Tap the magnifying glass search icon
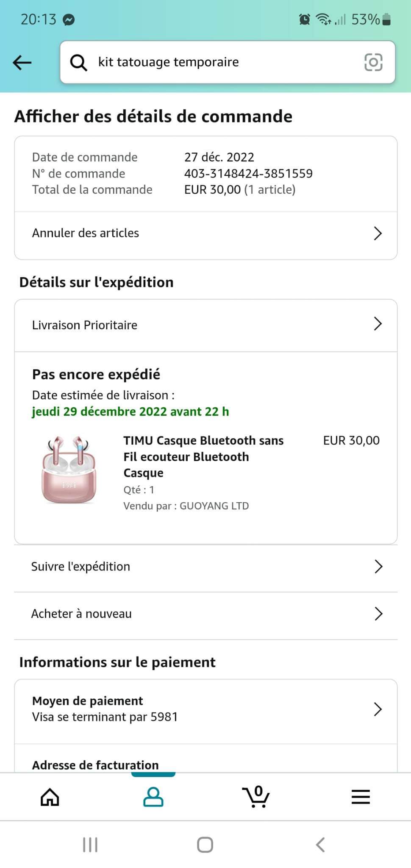Viewport: 411px width, 868px height. coord(78,63)
